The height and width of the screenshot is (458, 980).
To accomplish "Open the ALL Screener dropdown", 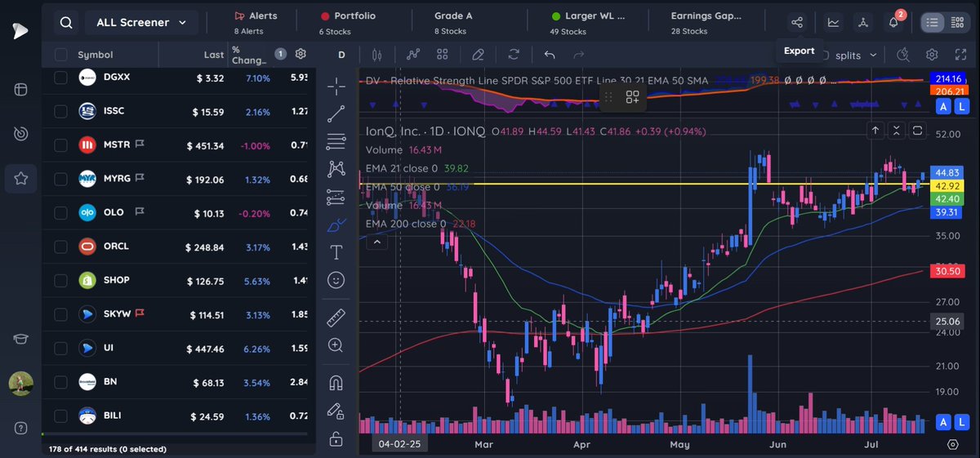I will pos(142,23).
